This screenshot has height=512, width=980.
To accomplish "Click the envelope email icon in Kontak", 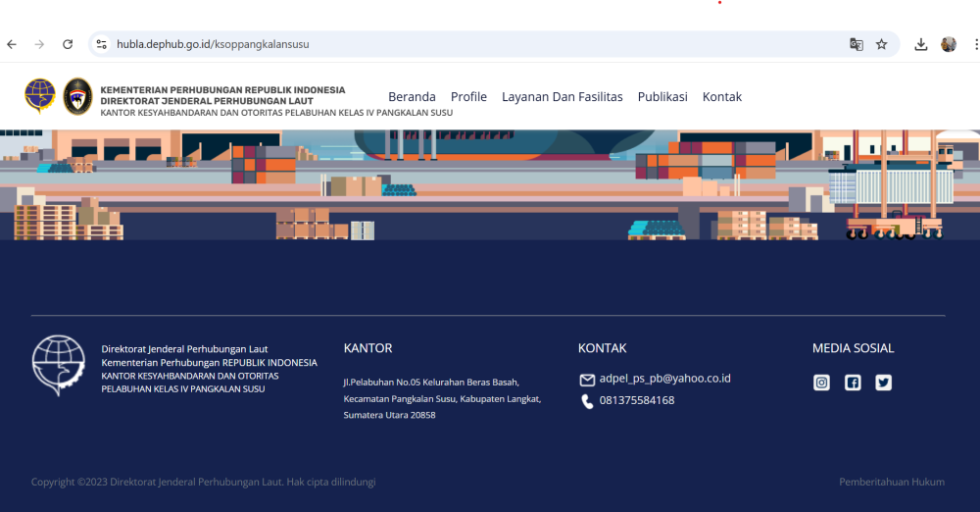I will (x=587, y=380).
